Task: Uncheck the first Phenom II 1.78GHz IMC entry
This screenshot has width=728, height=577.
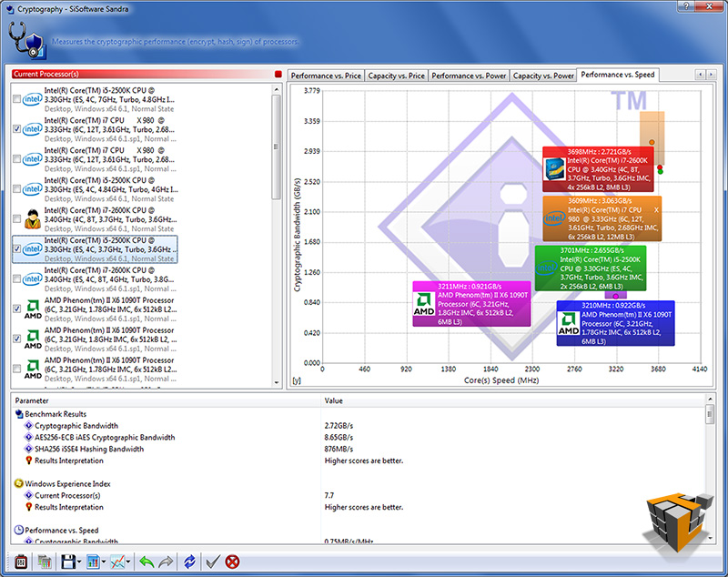Action: click(x=16, y=309)
